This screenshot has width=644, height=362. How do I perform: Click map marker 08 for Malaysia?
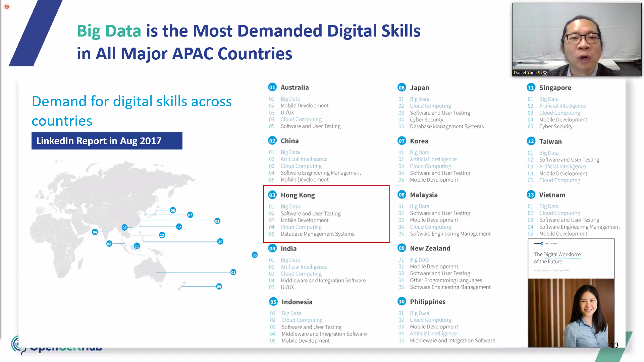(x=109, y=244)
